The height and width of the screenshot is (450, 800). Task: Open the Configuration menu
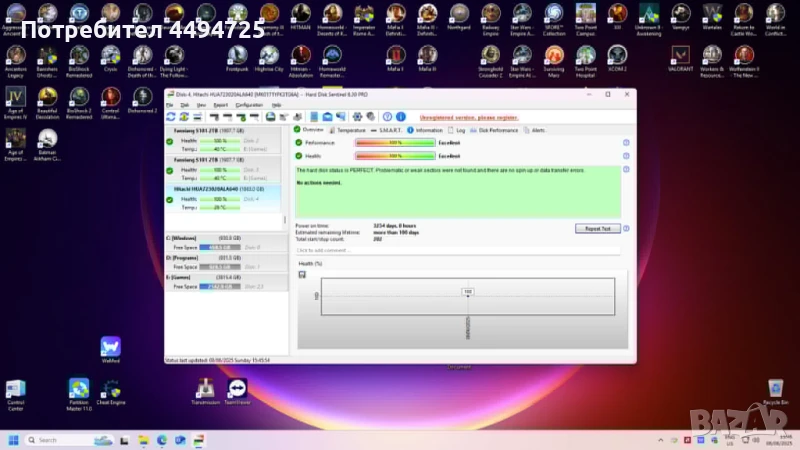249,104
